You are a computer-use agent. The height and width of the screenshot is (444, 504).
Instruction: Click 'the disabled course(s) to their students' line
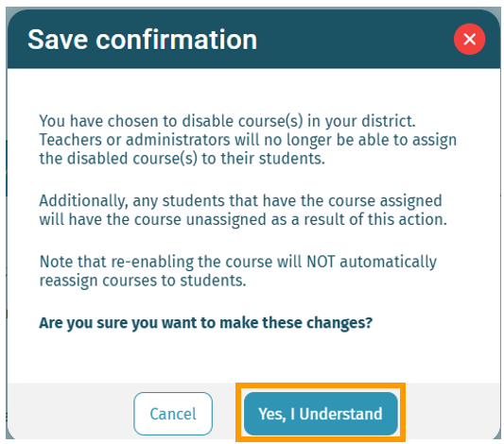coord(182,159)
